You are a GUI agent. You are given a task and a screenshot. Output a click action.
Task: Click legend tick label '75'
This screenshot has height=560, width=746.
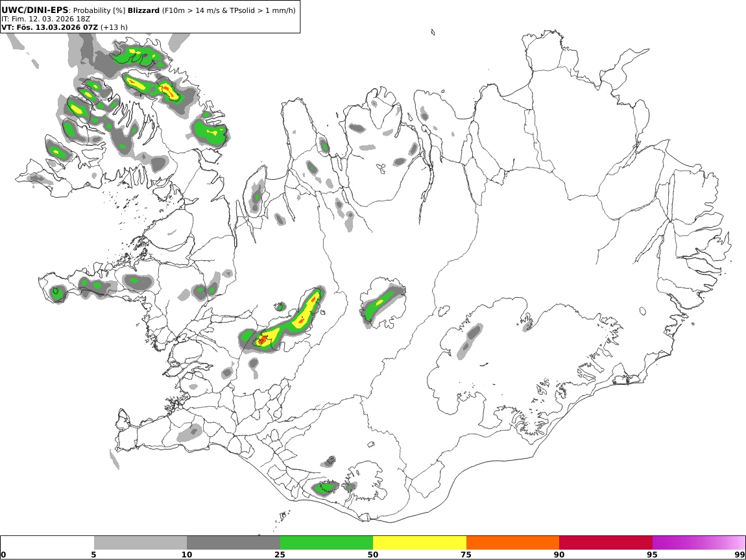coord(466,555)
